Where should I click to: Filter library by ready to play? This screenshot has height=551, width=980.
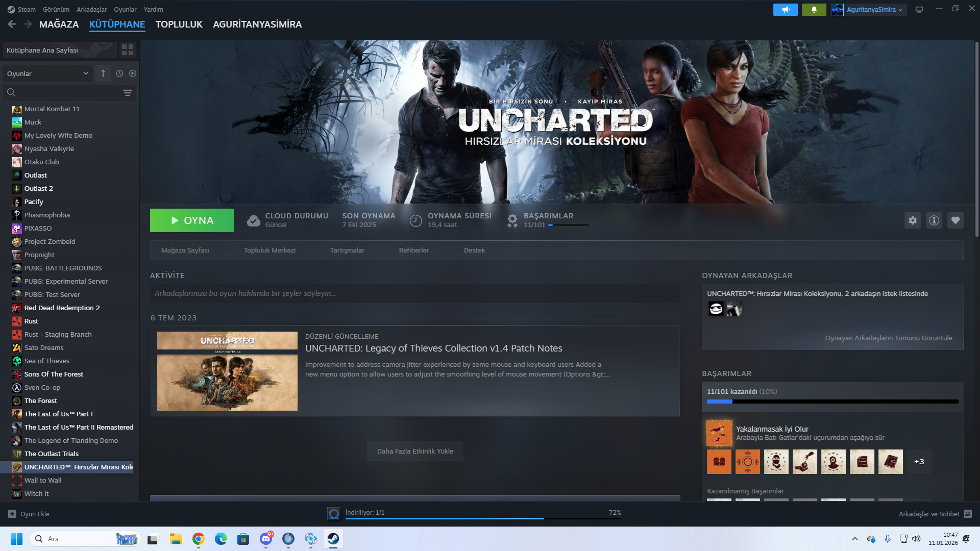[133, 73]
